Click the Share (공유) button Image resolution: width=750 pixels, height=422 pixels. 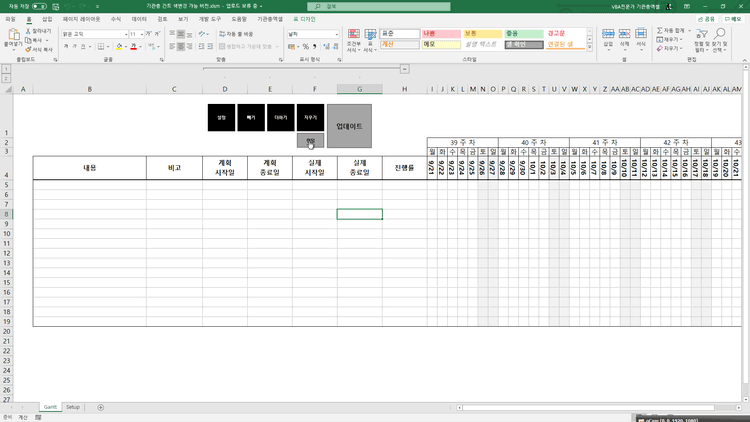point(706,19)
